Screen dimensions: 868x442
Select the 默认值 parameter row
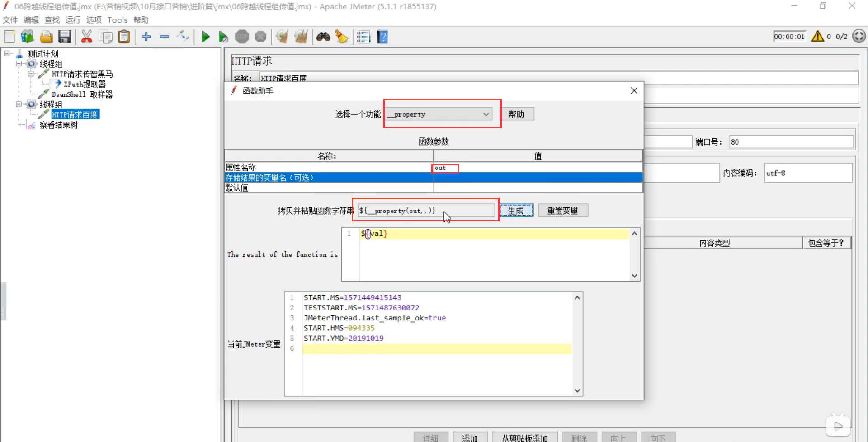coord(434,188)
